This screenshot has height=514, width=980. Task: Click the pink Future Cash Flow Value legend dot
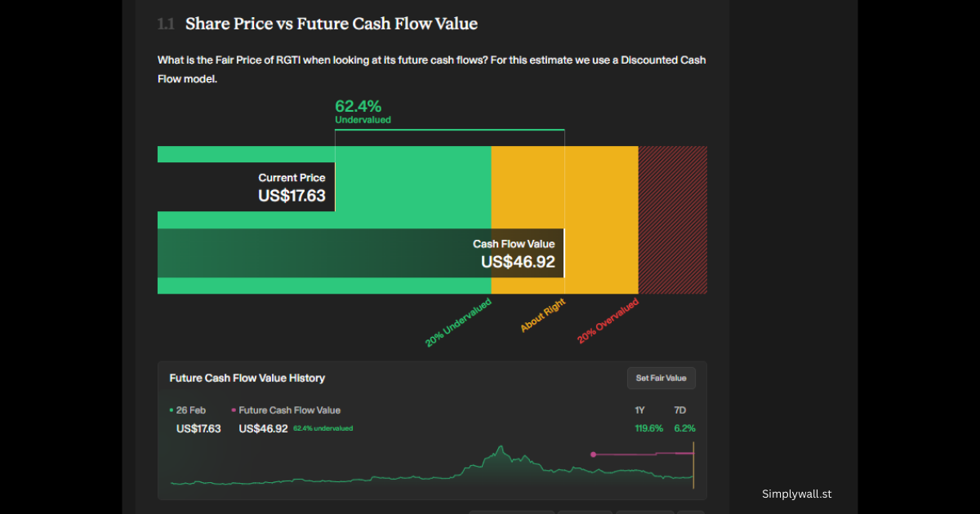coord(234,410)
